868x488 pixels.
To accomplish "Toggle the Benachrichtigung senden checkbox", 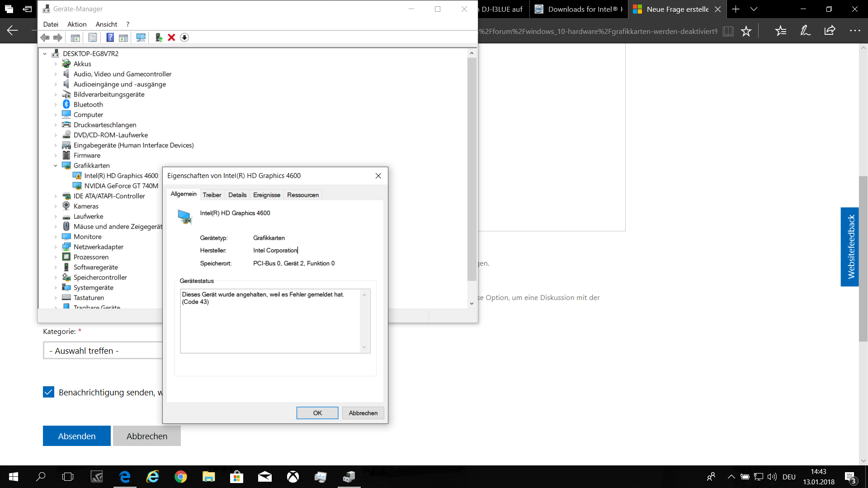I will (48, 392).
